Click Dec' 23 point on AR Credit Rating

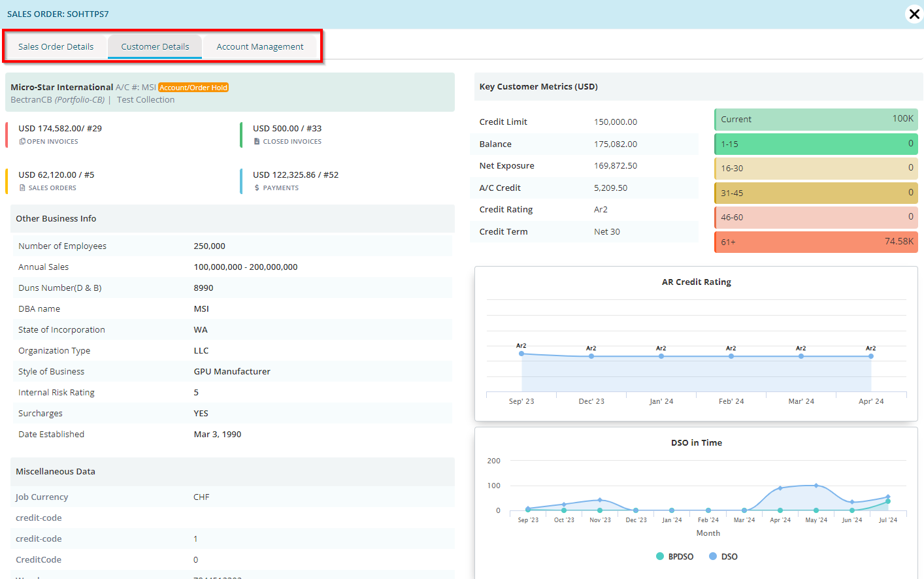coord(591,356)
